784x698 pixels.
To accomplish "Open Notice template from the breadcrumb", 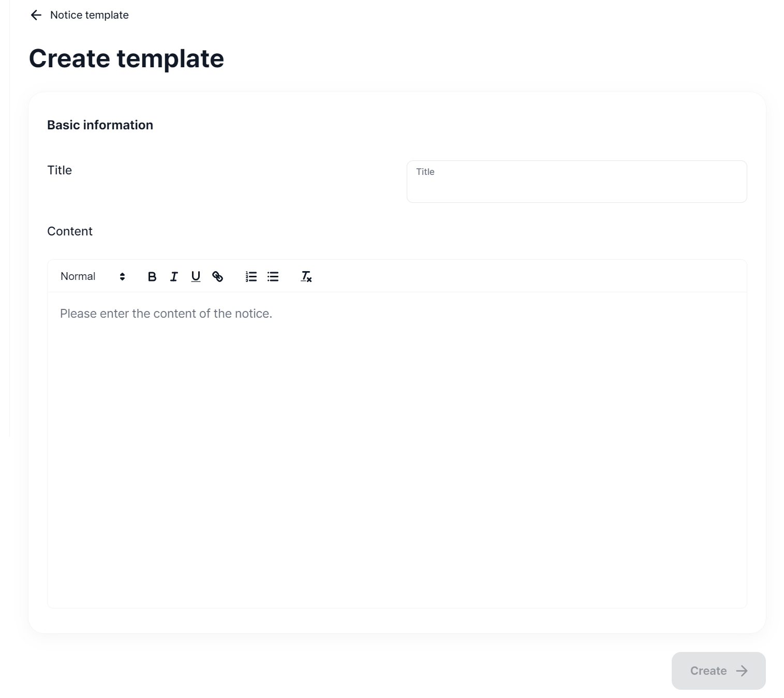I will 88,15.
